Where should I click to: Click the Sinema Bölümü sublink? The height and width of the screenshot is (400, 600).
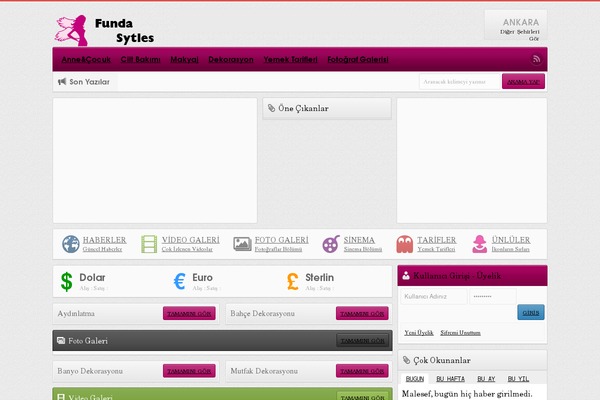pyautogui.click(x=363, y=249)
